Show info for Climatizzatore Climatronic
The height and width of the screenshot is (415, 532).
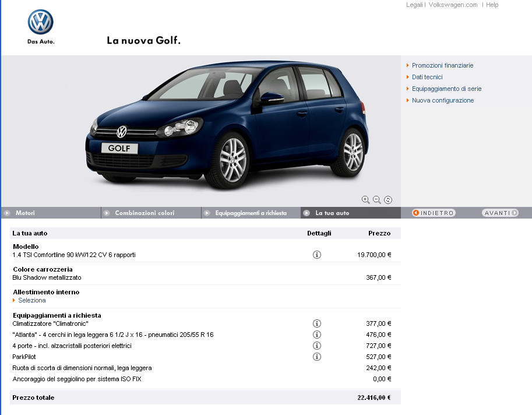coord(317,323)
